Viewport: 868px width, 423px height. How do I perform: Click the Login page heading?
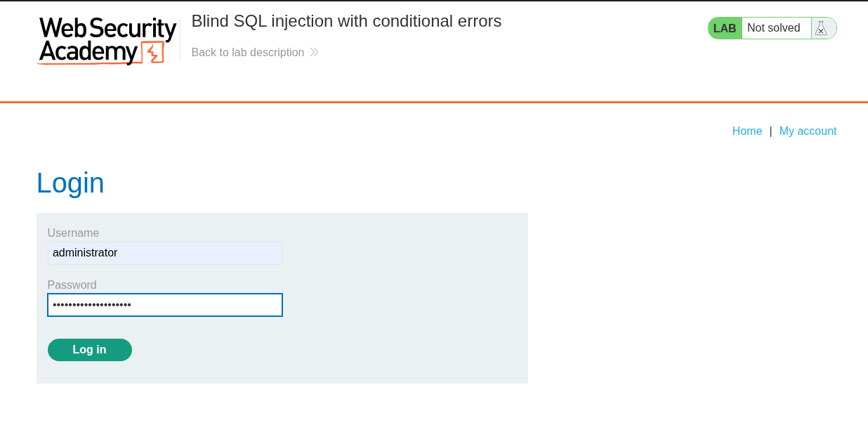click(x=70, y=183)
